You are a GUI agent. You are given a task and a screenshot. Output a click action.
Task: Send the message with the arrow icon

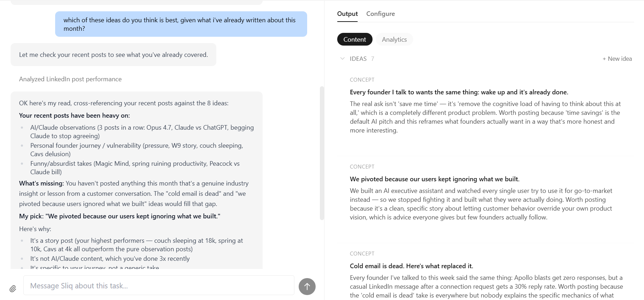307,286
